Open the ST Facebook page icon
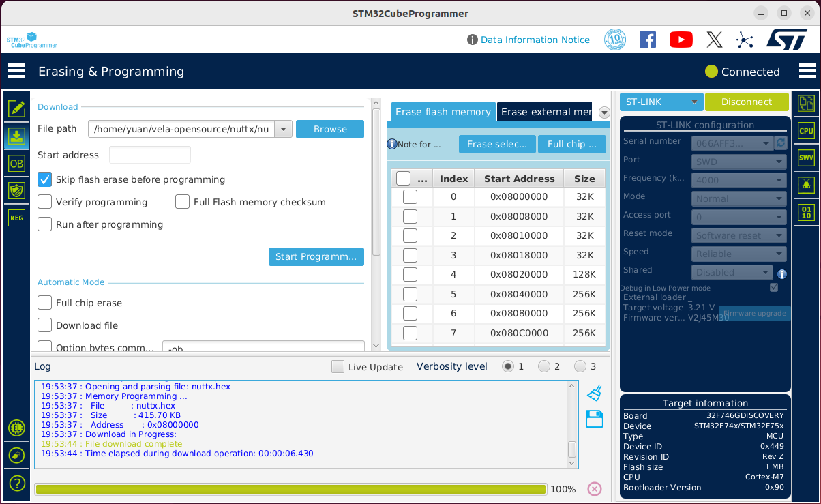The width and height of the screenshot is (821, 504). pyautogui.click(x=648, y=40)
